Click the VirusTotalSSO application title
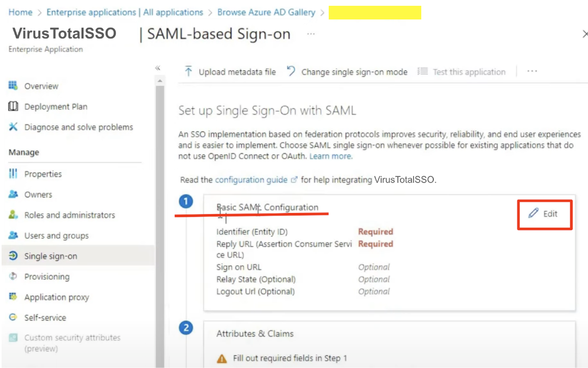The image size is (588, 368). coord(64,33)
